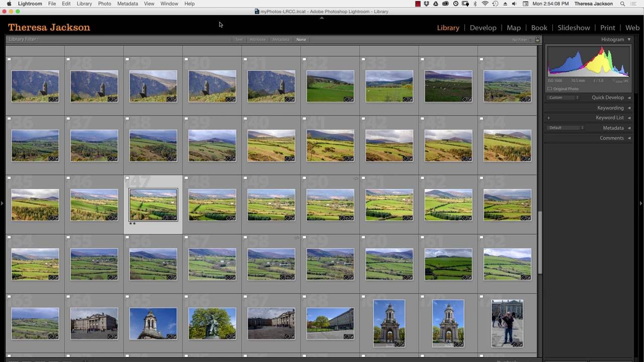Toggle flag on thumbnail 163
Screen dimensions: 644x362
pos(9,297)
